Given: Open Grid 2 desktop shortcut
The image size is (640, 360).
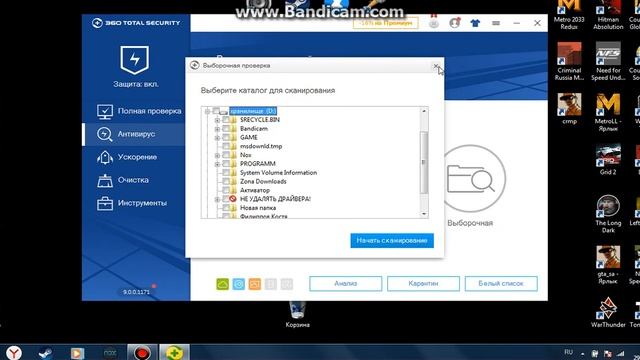Looking at the screenshot, I should click(x=608, y=159).
